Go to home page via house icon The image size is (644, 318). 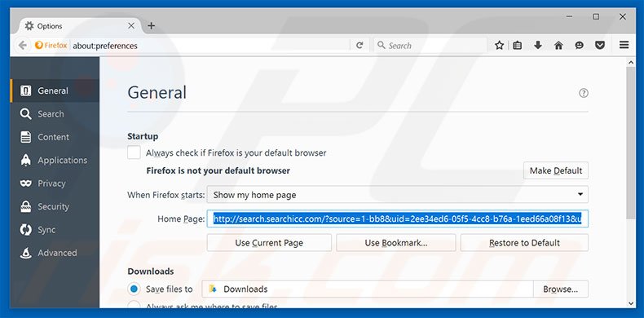click(x=558, y=45)
